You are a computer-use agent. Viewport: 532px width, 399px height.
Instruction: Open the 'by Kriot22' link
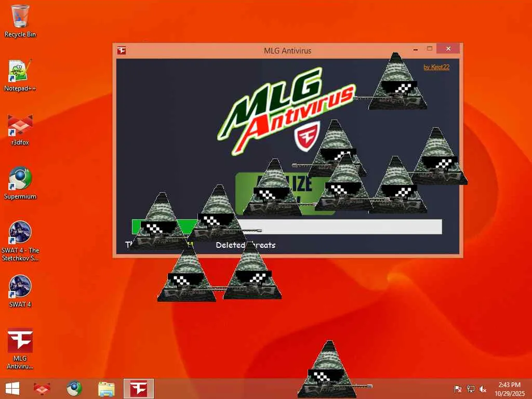pos(436,67)
